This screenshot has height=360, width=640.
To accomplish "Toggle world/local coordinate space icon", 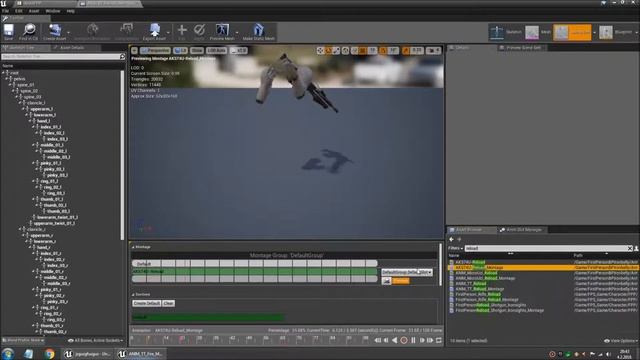I will [x=346, y=51].
